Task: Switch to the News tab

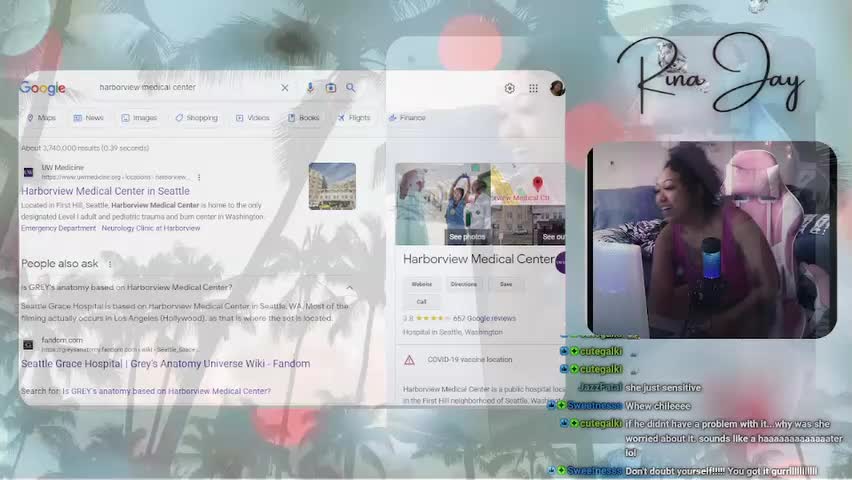Action: click(x=88, y=118)
